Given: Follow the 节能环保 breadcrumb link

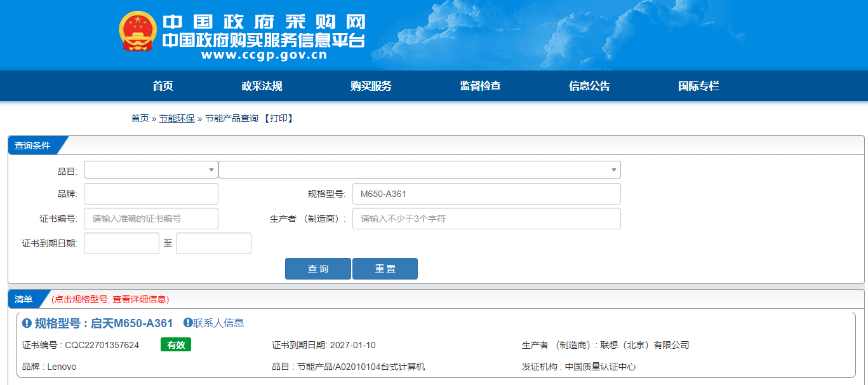Looking at the screenshot, I should pos(177,118).
